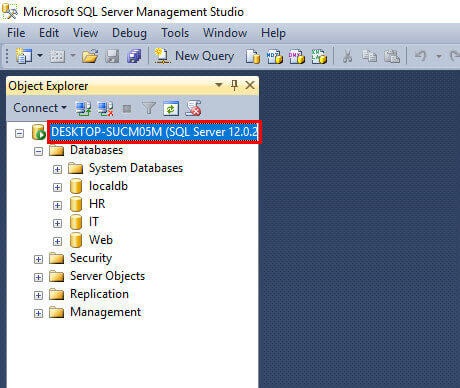Select the DESKTOP-SUCM05M server node
460x388 pixels.
(154, 132)
